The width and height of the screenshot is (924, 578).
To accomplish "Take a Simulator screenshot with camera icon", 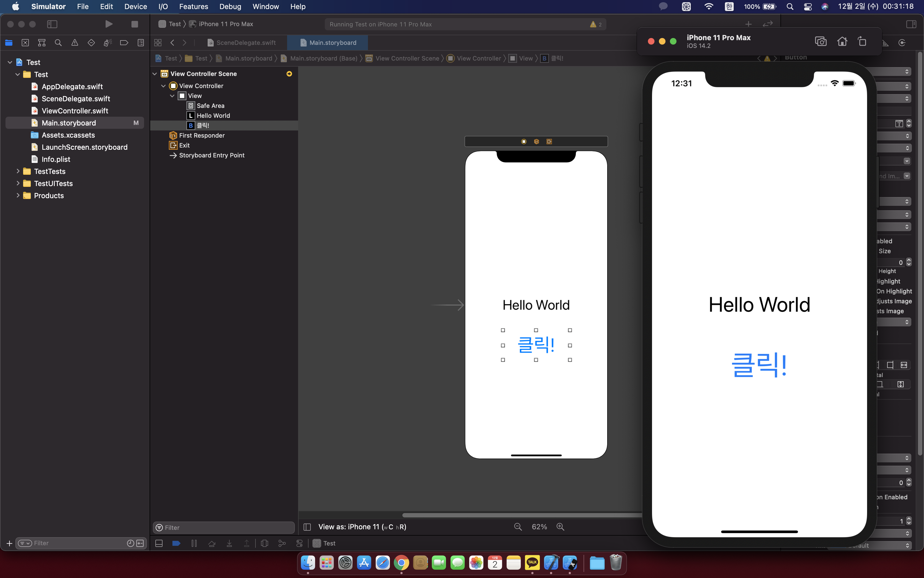I will coord(821,41).
